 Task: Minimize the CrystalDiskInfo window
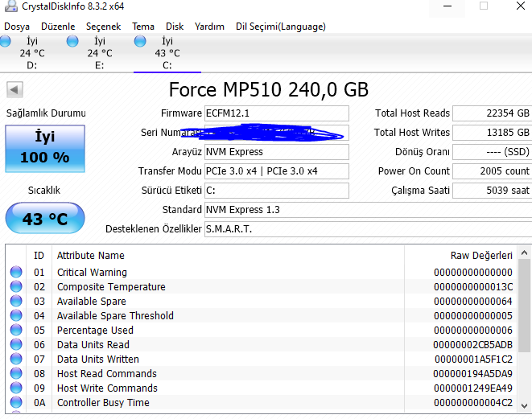(x=447, y=6)
